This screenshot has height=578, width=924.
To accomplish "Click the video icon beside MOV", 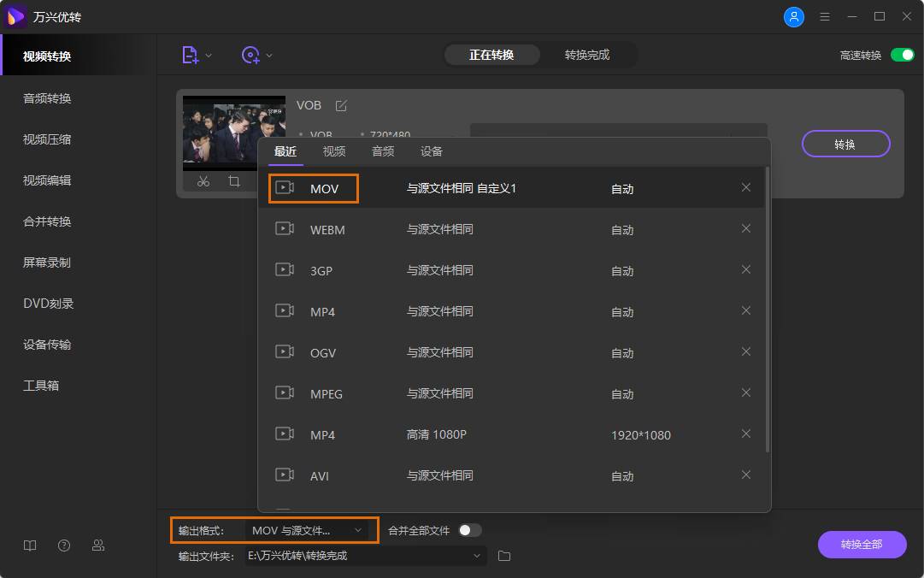I will click(285, 187).
